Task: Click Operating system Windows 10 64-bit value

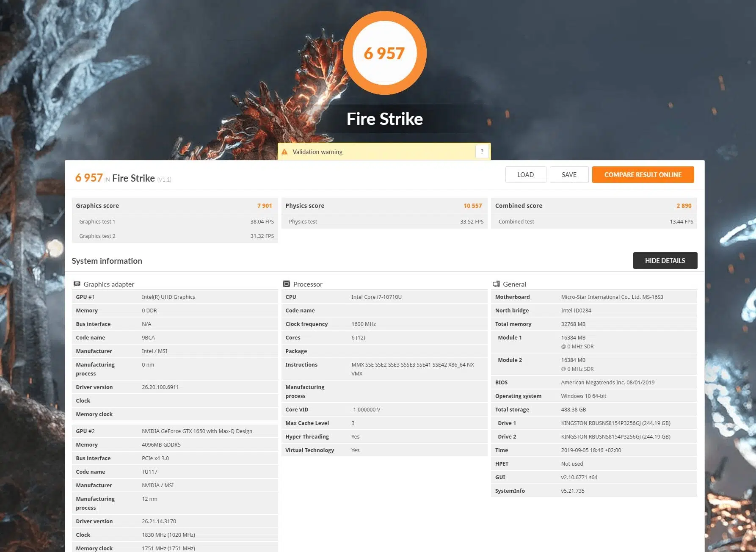Action: click(584, 396)
